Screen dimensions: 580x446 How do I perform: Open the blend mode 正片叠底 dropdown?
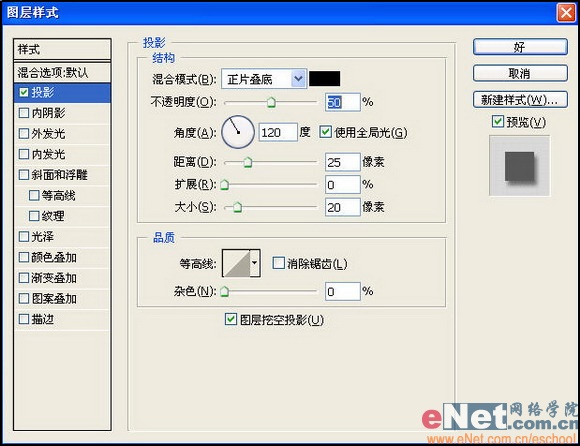coord(264,79)
